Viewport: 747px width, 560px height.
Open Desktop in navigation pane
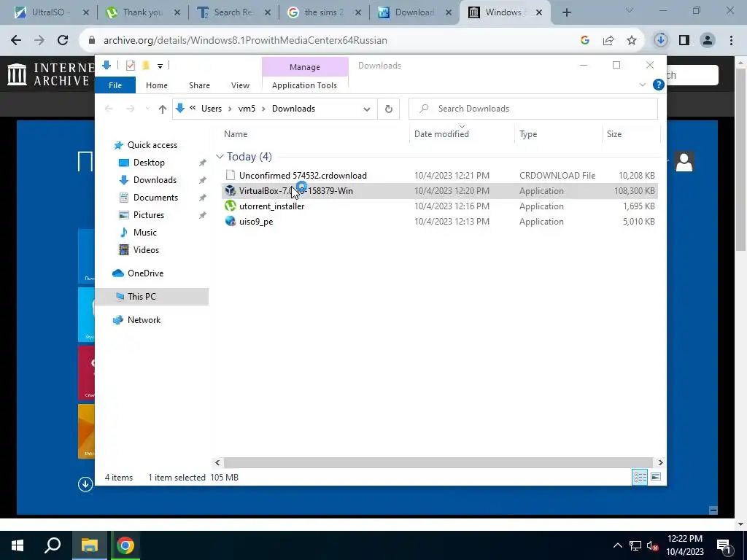[x=149, y=163]
